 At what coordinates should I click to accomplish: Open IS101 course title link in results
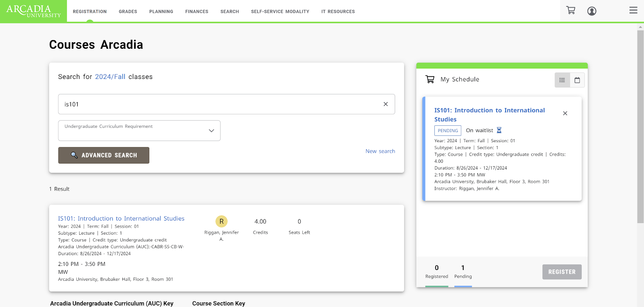pos(121,218)
